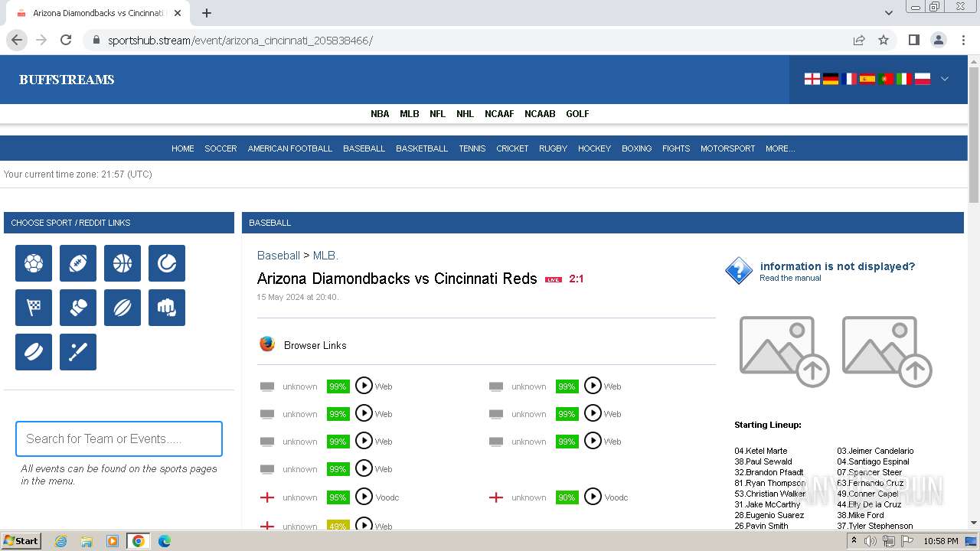
Task: Open a new browser tab
Action: pos(207,13)
